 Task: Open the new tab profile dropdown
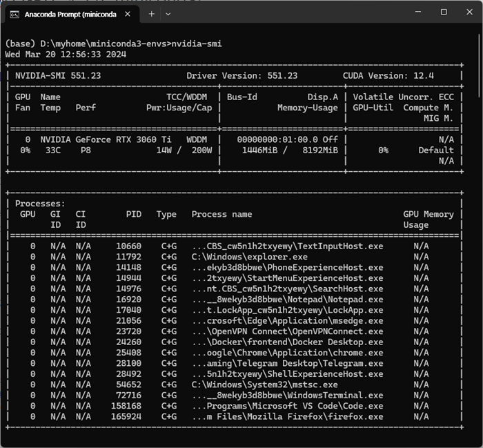(168, 14)
